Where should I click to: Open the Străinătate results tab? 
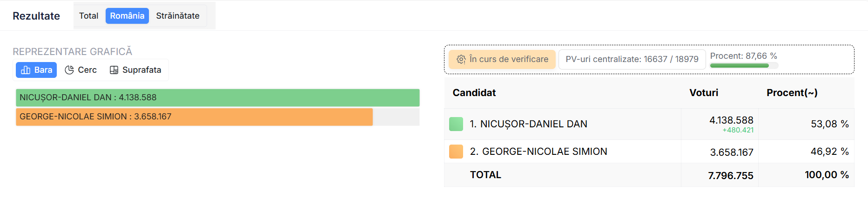[177, 16]
